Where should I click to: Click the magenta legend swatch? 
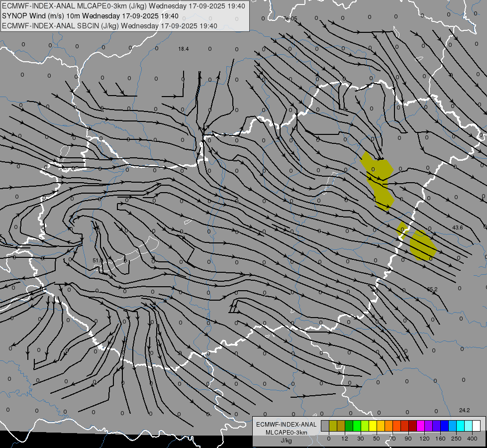pyautogui.click(x=420, y=426)
